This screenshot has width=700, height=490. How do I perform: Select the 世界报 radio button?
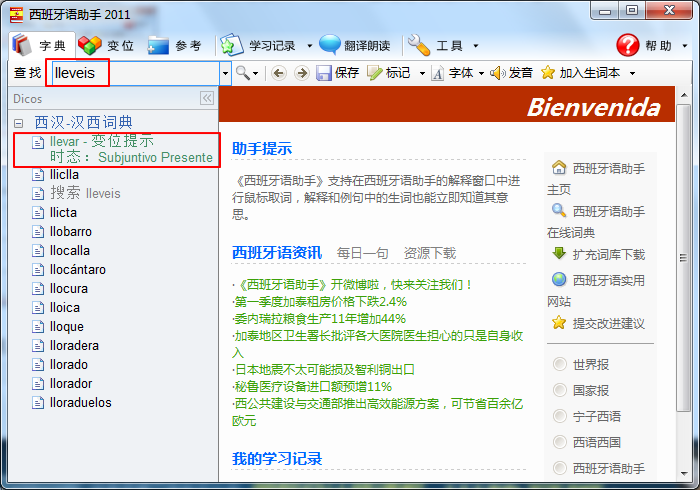pos(559,364)
